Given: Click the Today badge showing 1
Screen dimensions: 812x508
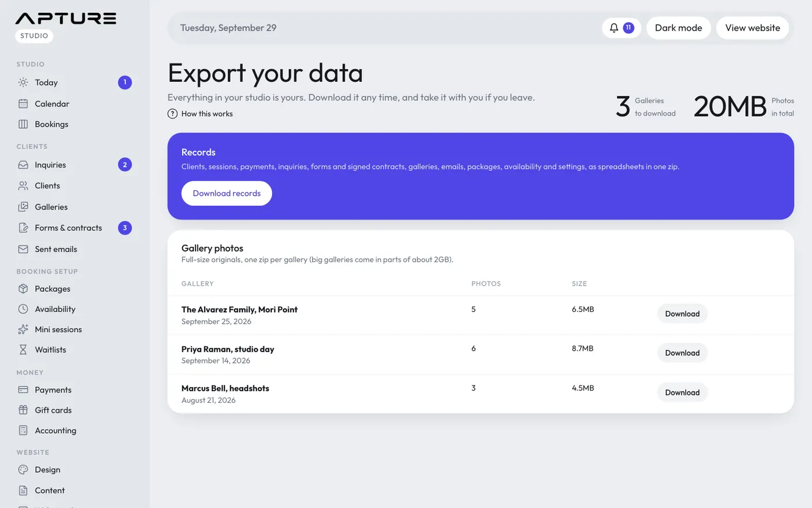Looking at the screenshot, I should pos(125,82).
